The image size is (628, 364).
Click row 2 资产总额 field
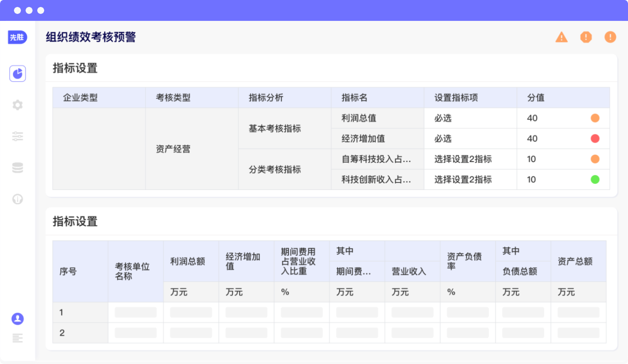(578, 333)
